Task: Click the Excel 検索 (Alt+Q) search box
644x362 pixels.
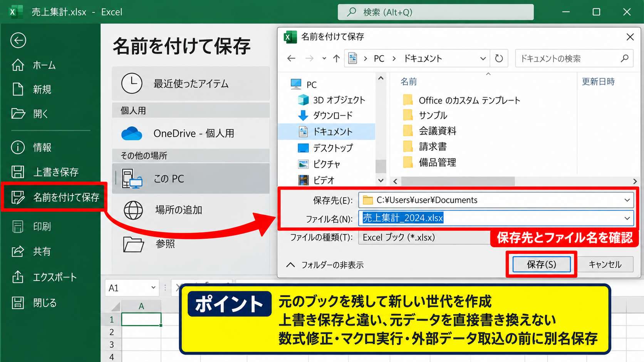Action: [436, 12]
